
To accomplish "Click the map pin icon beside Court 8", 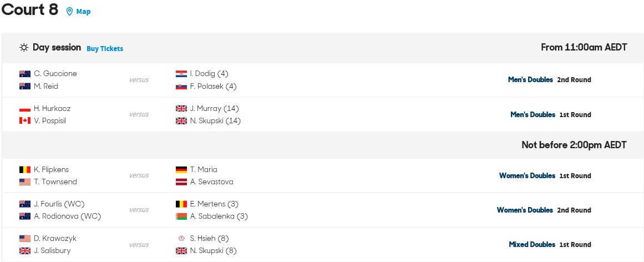I will (x=69, y=12).
